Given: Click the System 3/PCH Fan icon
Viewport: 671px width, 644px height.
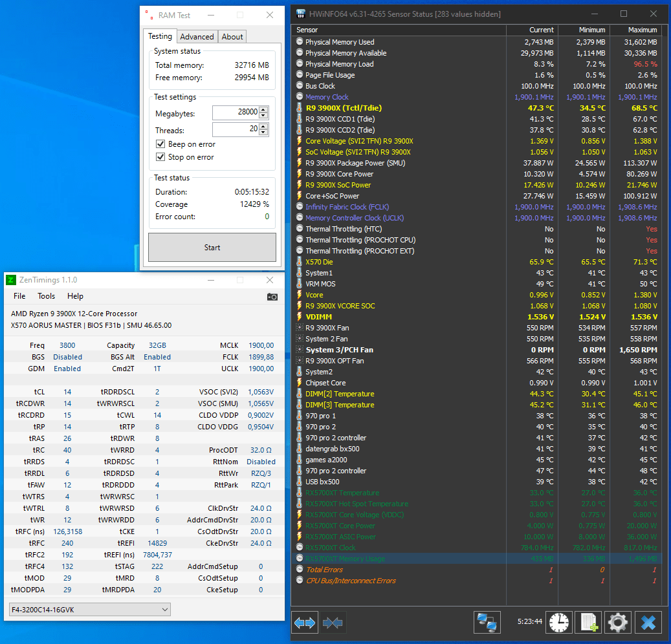Looking at the screenshot, I should 300,349.
